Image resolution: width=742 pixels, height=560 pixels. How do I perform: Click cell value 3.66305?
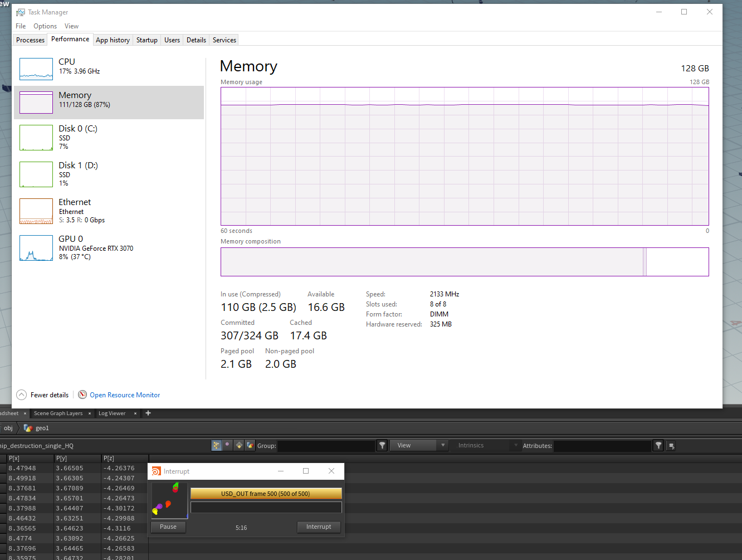(x=70, y=478)
